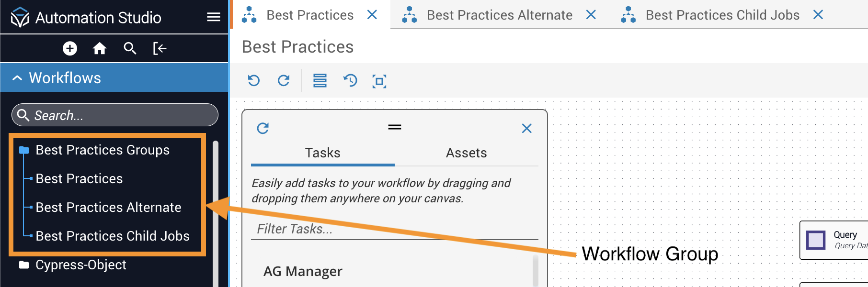The height and width of the screenshot is (287, 868).
Task: Refresh the tasks panel
Action: pos(263,128)
